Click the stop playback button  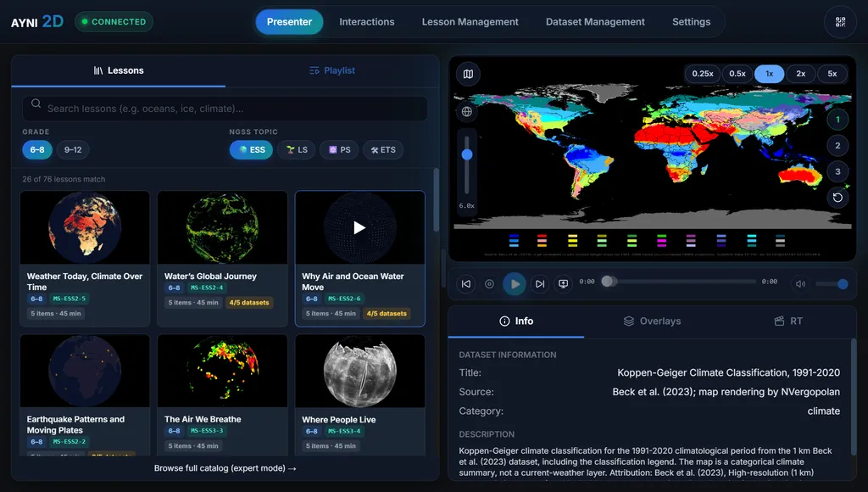point(489,283)
